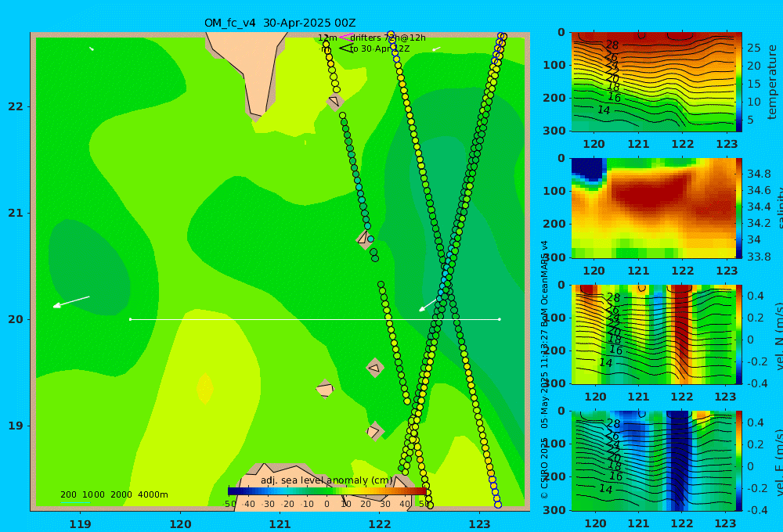Click the small island marker near 22°N
The width and height of the screenshot is (783, 532).
[x=335, y=102]
